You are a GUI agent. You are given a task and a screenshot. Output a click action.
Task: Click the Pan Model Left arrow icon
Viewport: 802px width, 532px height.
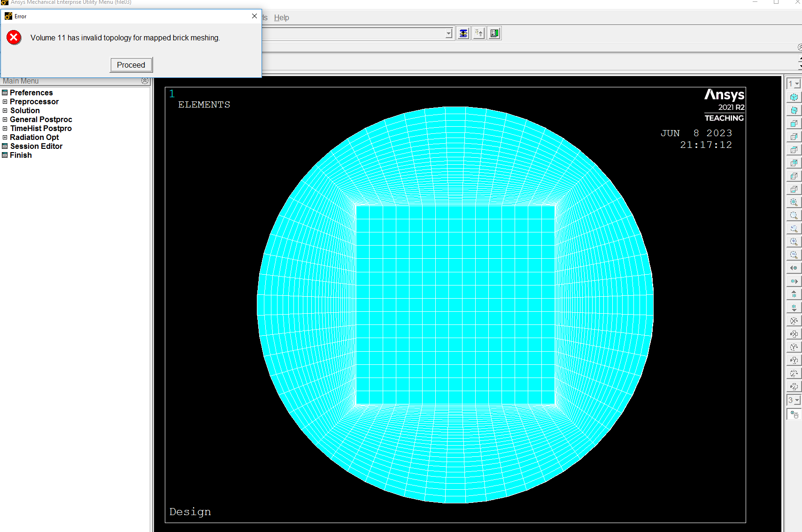(x=794, y=268)
